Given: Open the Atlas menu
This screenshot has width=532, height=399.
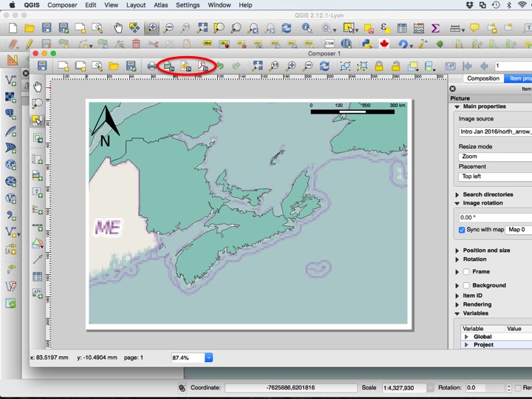Looking at the screenshot, I should pyautogui.click(x=161, y=5).
